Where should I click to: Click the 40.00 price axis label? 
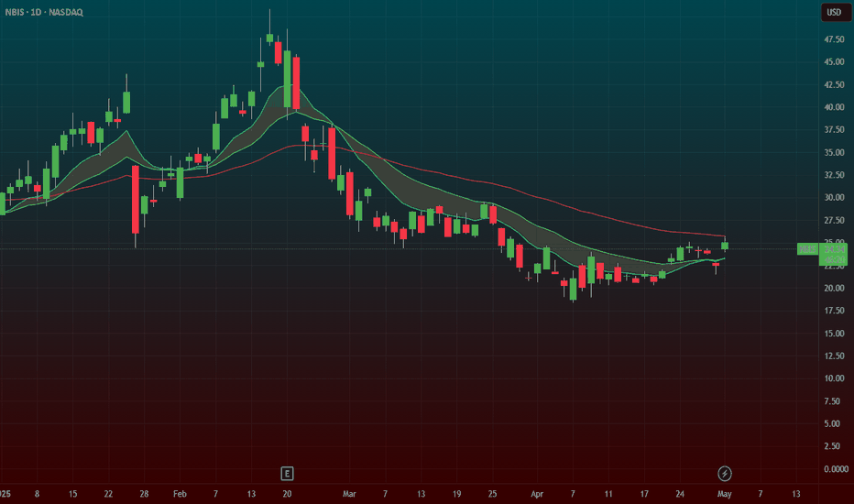834,107
